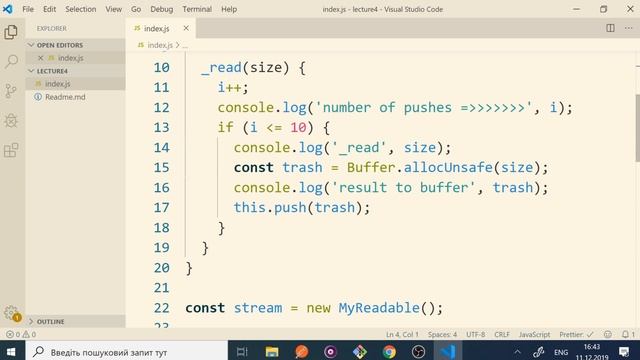Open the Debug view in activity bar
The image size is (640, 360).
(x=11, y=120)
